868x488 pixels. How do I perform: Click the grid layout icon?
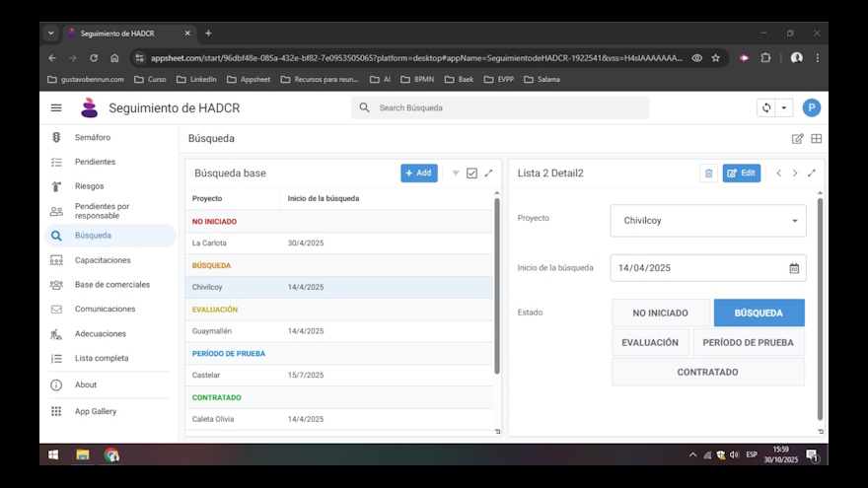817,139
